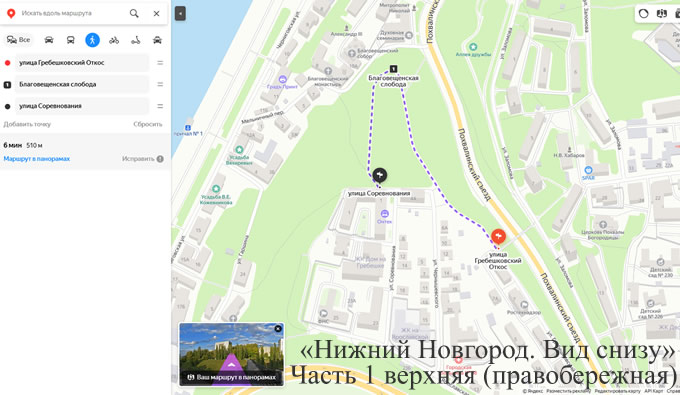Click the 'улица Гребешковский Откос' start point field
The width and height of the screenshot is (680, 395).
82,62
